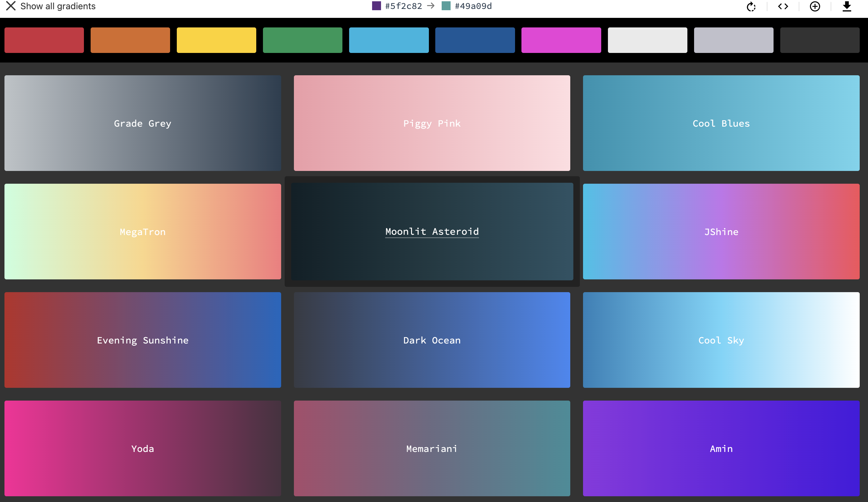Screen dimensions: 868x502
Task: Filter gradients by green swatch
Action: [x=303, y=40]
